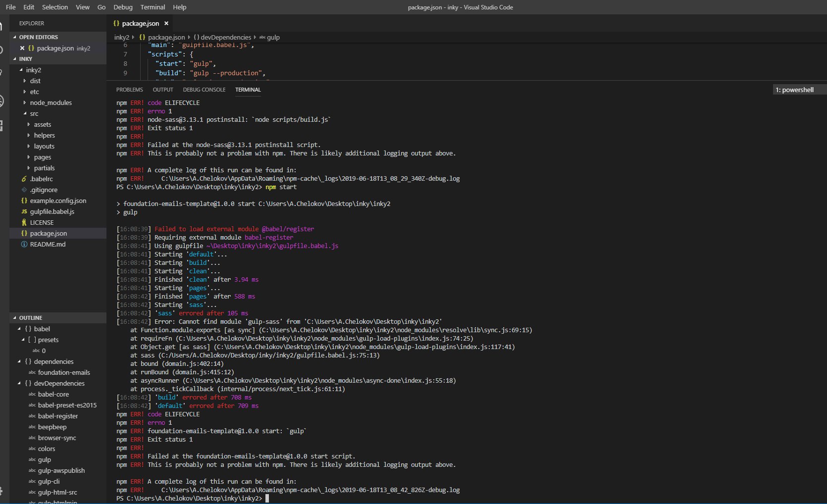Expand the helpers folder

coord(29,135)
